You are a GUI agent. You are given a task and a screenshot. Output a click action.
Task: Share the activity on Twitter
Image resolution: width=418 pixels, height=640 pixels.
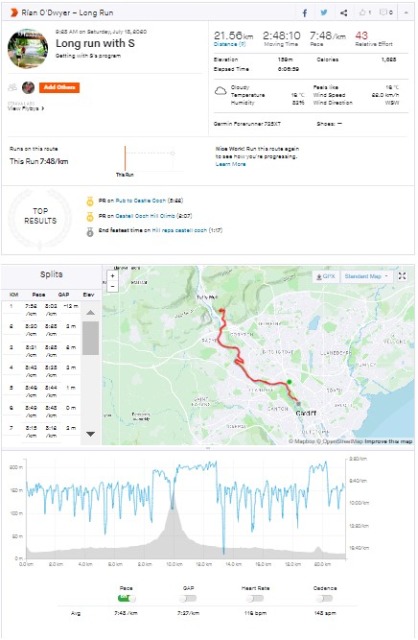(x=324, y=13)
